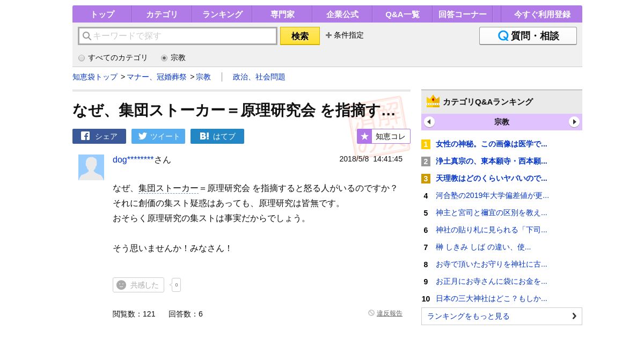Click the 質問・相談 button

pos(528,36)
